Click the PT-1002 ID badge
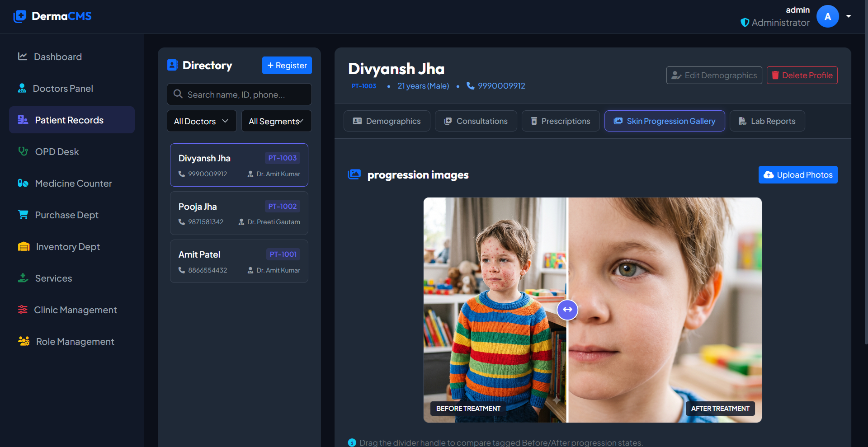868x447 pixels. pyautogui.click(x=283, y=206)
